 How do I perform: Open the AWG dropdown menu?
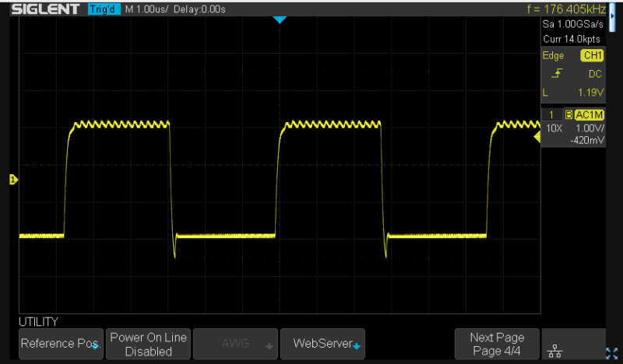click(x=235, y=344)
